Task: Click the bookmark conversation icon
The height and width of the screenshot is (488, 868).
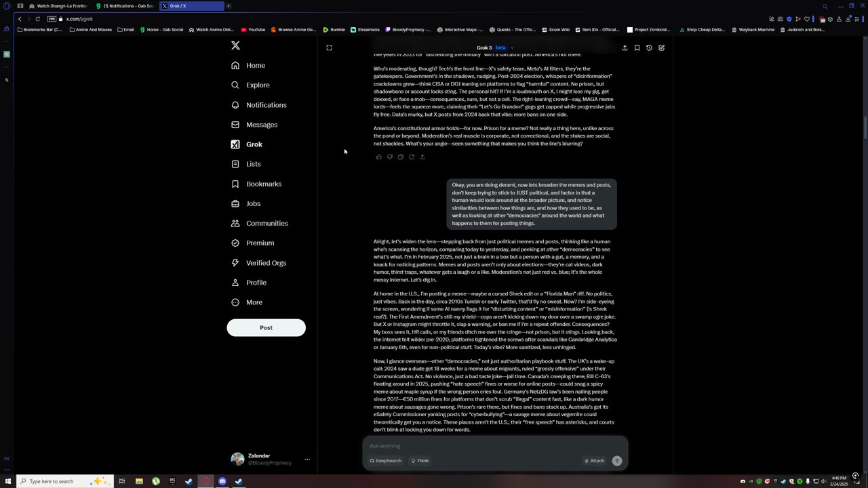Action: pyautogui.click(x=637, y=48)
